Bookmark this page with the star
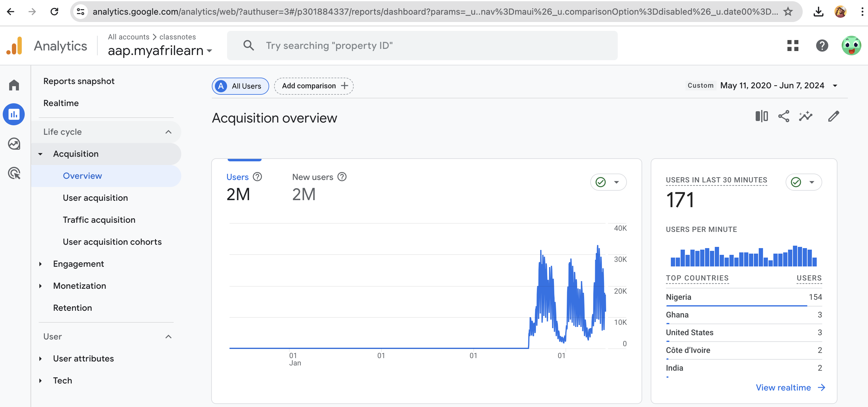 [787, 12]
